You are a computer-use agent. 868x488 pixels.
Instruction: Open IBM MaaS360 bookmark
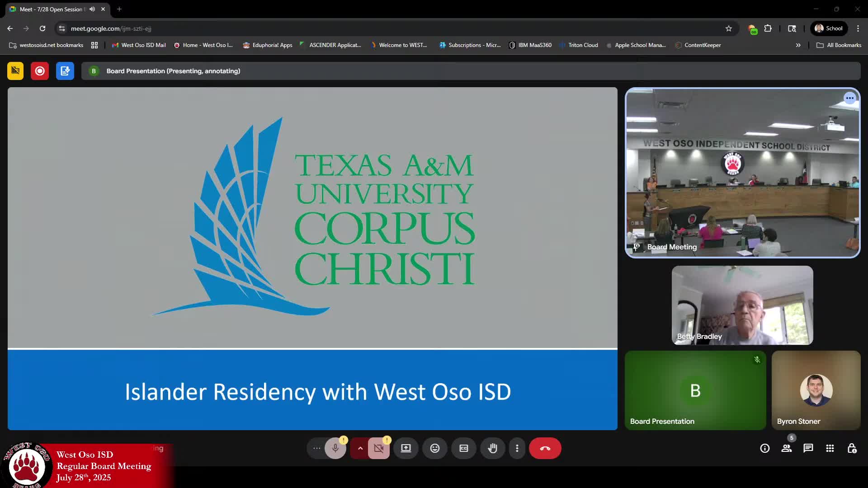point(530,45)
